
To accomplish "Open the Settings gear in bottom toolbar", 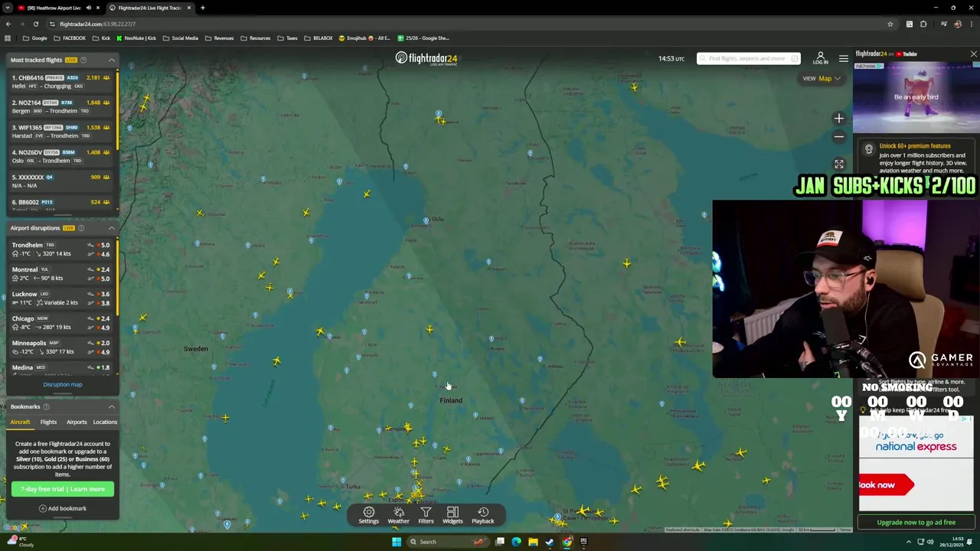I will point(368,515).
